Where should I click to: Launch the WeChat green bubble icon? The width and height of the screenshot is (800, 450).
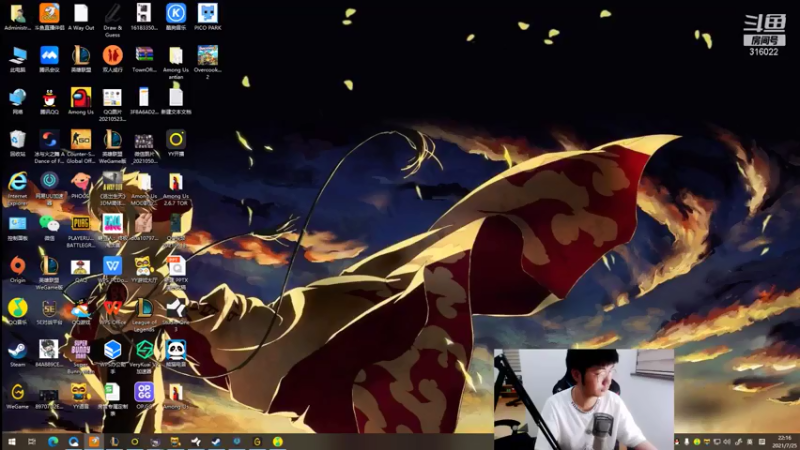[x=49, y=224]
